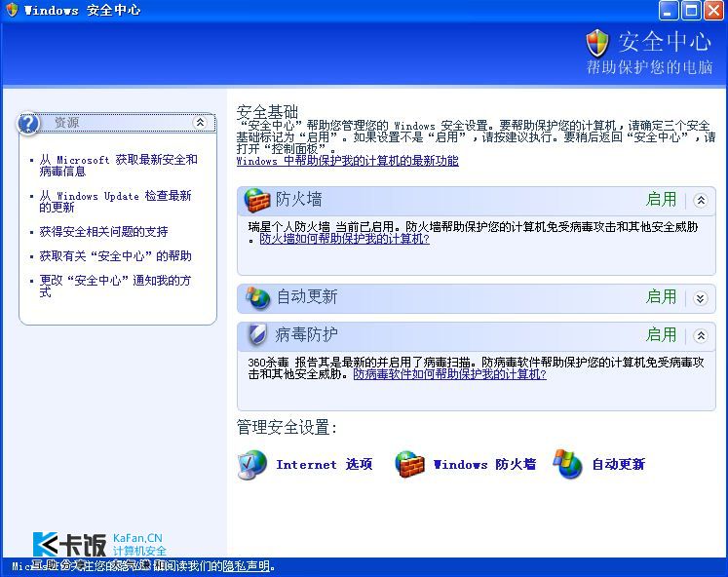Expand the 自动更新 section using its chevron
Image resolution: width=728 pixels, height=577 pixels.
pyautogui.click(x=701, y=298)
